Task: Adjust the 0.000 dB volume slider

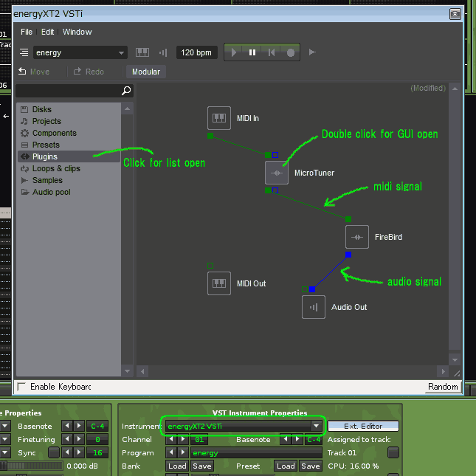Action: (32, 466)
